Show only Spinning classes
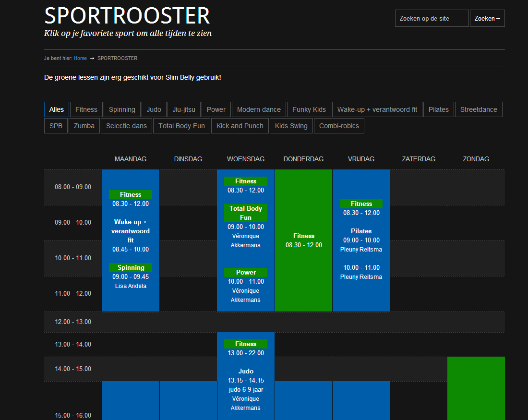The image size is (528, 420). (122, 109)
